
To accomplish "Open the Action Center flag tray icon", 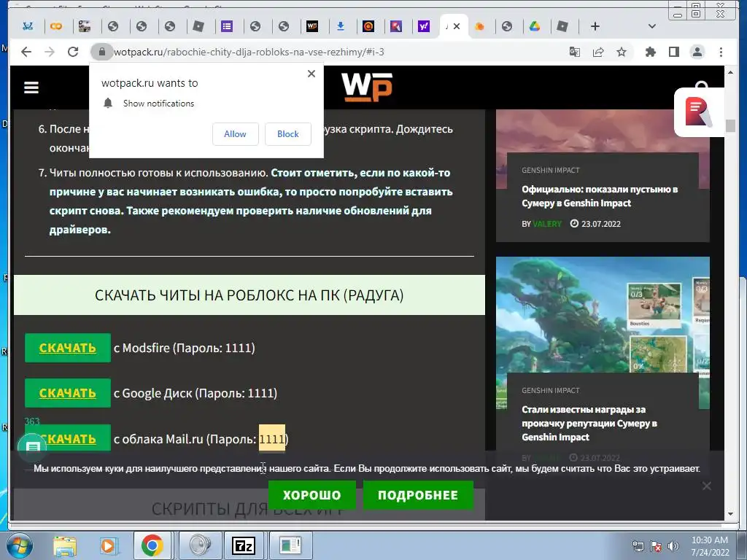I will [x=656, y=546].
